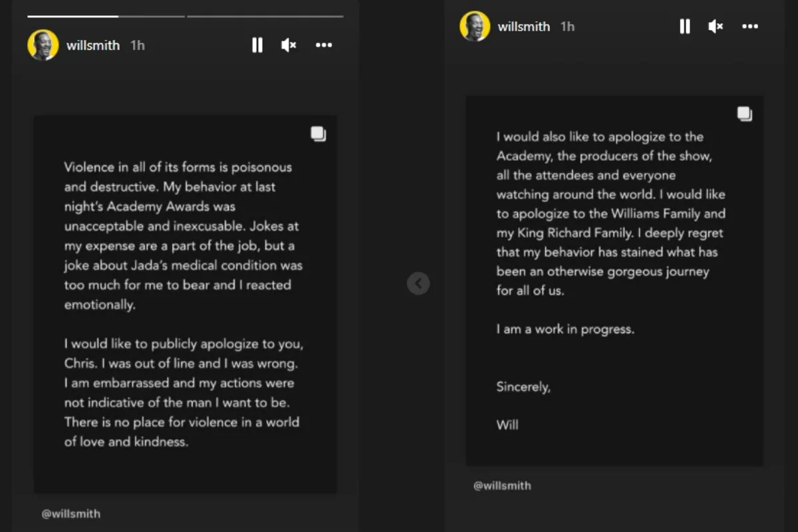798x532 pixels.
Task: Click @willsmith caption under right post
Action: tap(502, 485)
